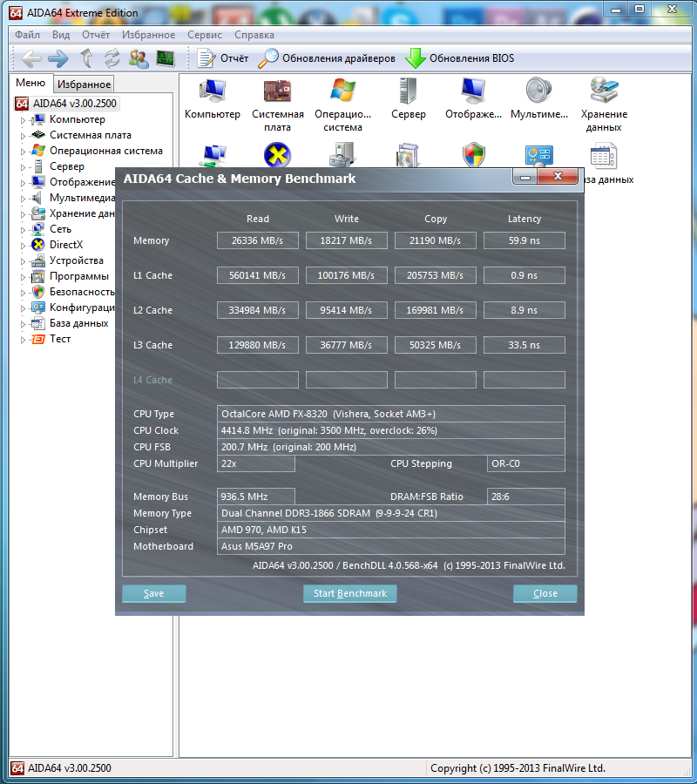697x784 pixels.
Task: Expand the Тест tree node
Action: click(x=24, y=340)
